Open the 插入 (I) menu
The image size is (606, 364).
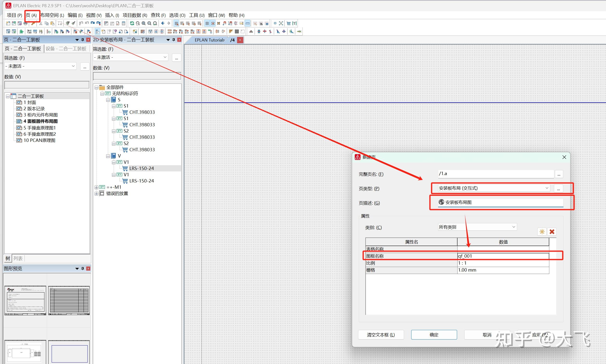pos(112,15)
